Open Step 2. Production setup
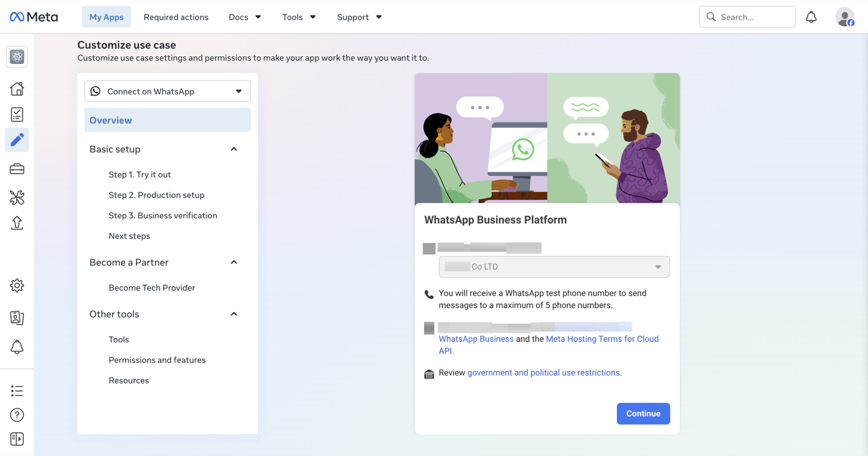Image resolution: width=868 pixels, height=456 pixels. tap(156, 195)
